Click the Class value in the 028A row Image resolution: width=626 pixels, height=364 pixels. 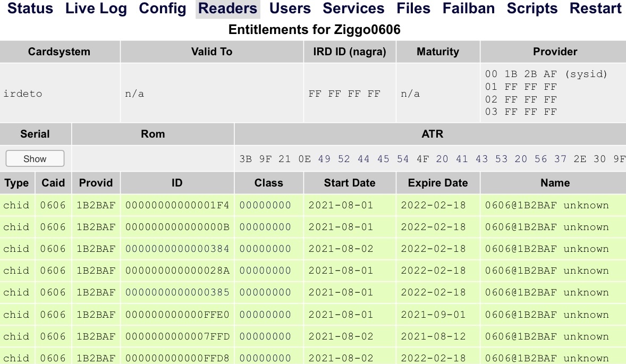pyautogui.click(x=265, y=270)
